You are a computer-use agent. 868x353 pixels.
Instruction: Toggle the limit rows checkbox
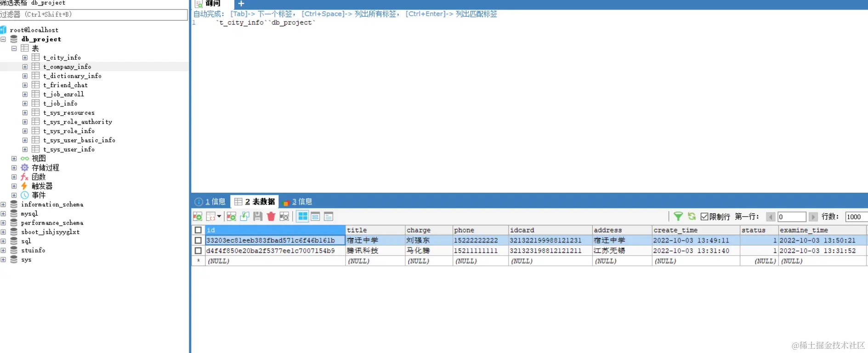(704, 217)
